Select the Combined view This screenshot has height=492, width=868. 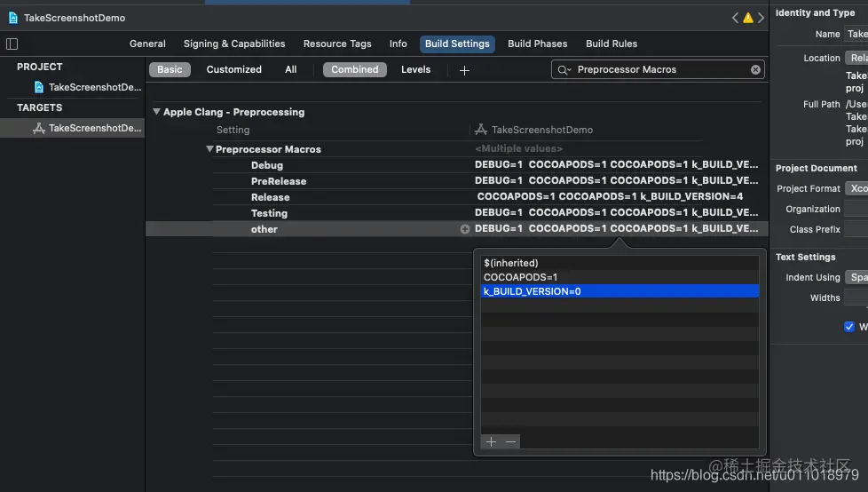[355, 69]
